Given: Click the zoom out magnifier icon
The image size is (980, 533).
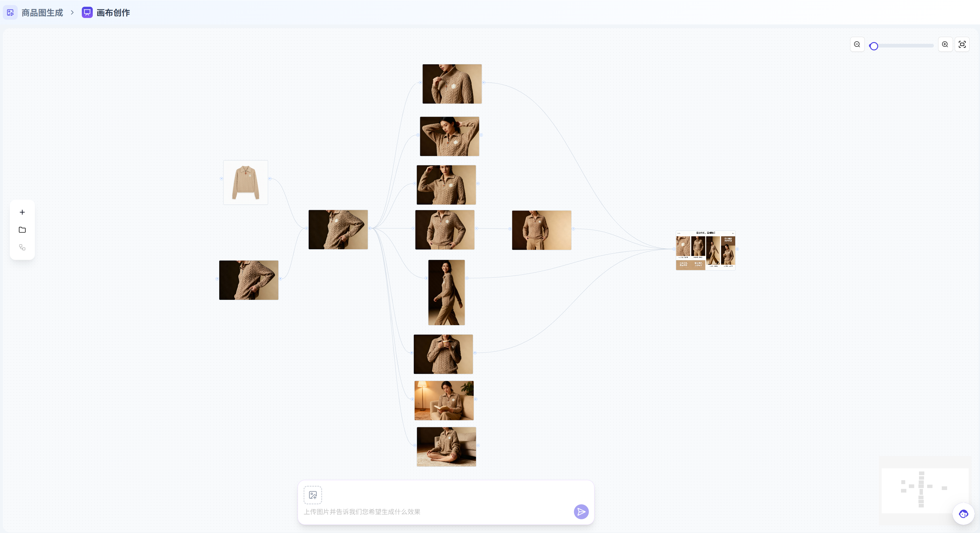Looking at the screenshot, I should coord(857,44).
